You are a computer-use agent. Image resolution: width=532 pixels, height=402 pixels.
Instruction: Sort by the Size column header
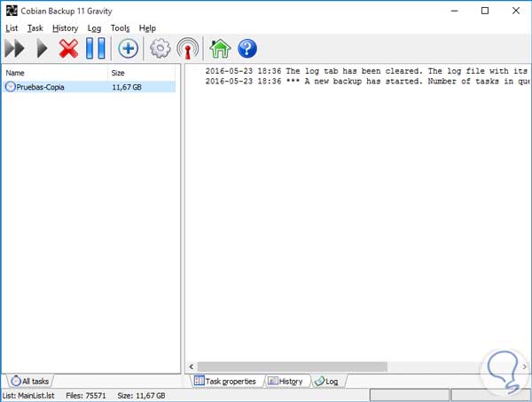point(142,73)
